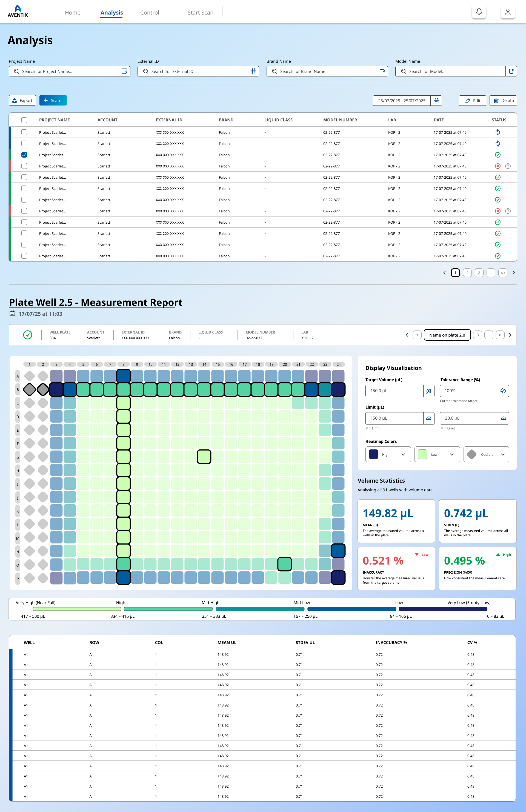The width and height of the screenshot is (526, 812).
Task: Click the note icon in Project Name search
Action: coord(124,71)
